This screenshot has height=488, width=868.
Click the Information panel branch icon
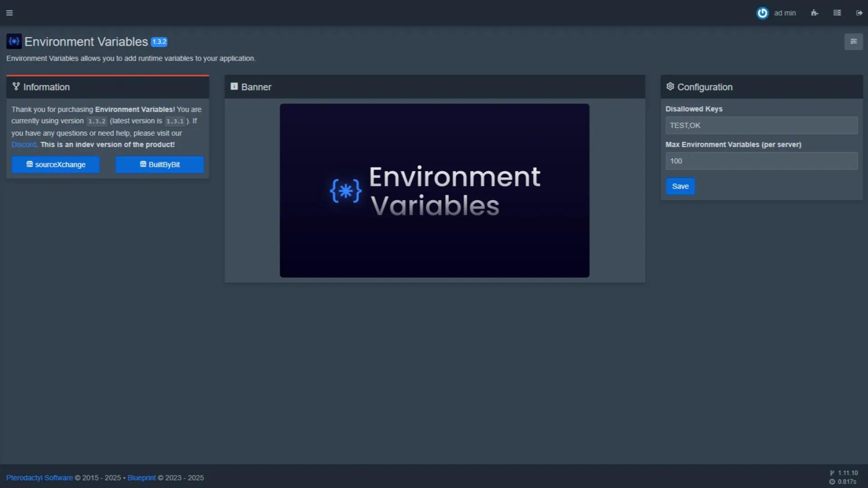pyautogui.click(x=16, y=86)
